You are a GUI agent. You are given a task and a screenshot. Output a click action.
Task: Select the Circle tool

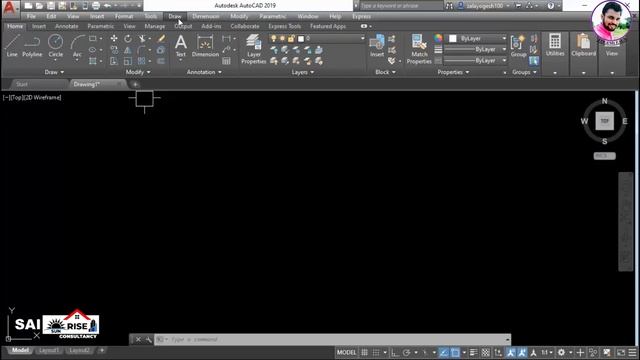coord(56,45)
